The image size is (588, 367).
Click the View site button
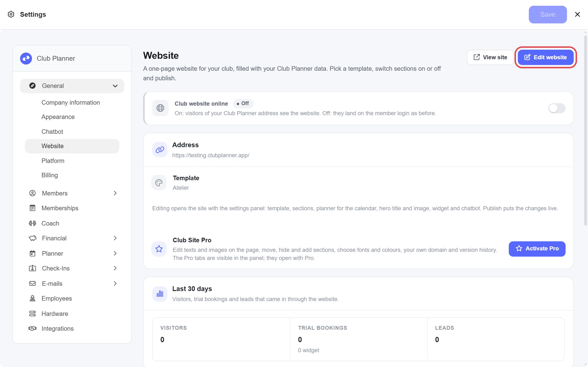pos(490,57)
